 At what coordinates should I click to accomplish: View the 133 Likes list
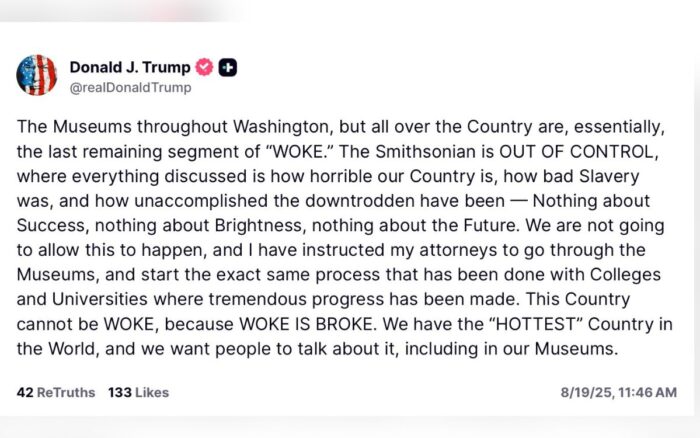pos(139,392)
